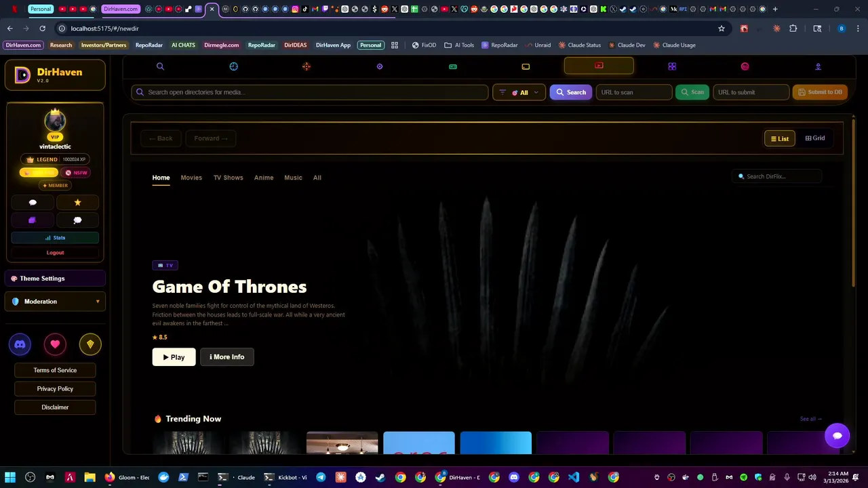Click the Logout button
Viewport: 868px width, 488px height.
55,253
